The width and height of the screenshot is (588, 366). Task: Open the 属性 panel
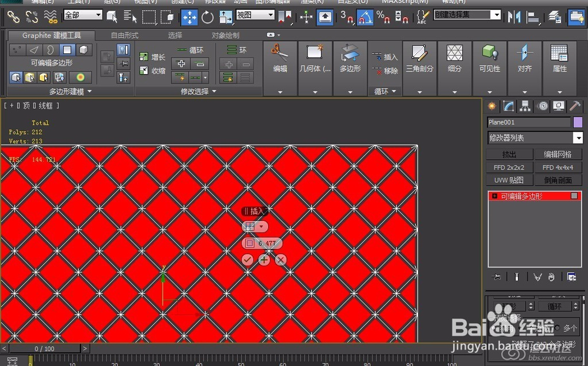pos(560,69)
